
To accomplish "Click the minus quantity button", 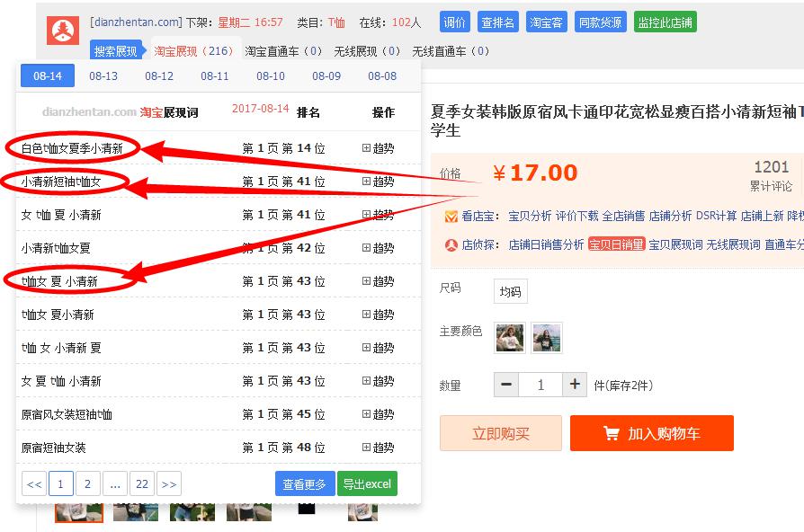I will (506, 385).
